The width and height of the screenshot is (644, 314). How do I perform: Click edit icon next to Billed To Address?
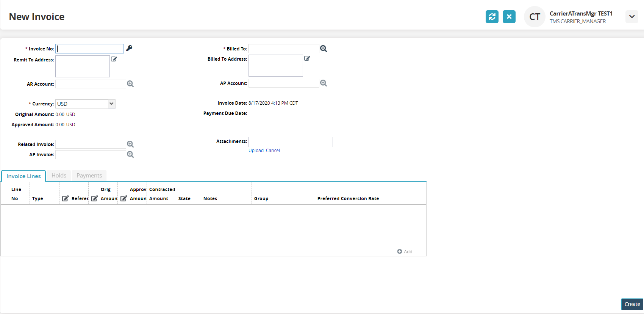coord(307,58)
